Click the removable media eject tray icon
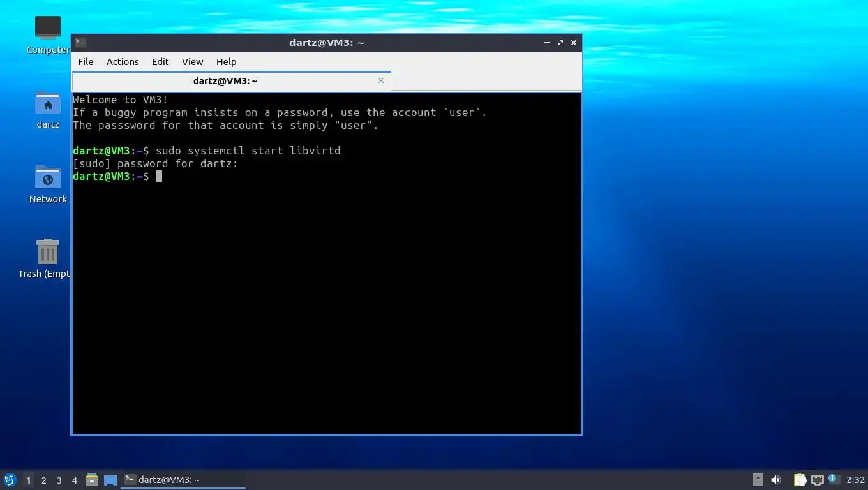This screenshot has width=868, height=490. [758, 480]
